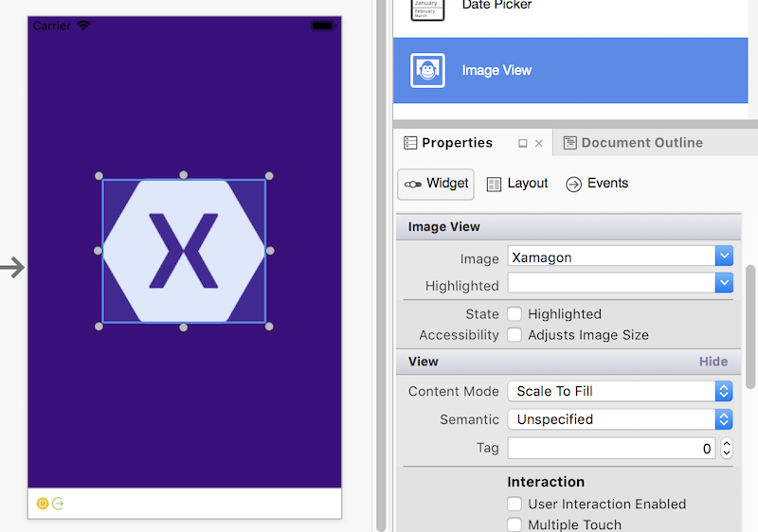
Task: Click the Carrier status bar text
Action: pos(52,27)
